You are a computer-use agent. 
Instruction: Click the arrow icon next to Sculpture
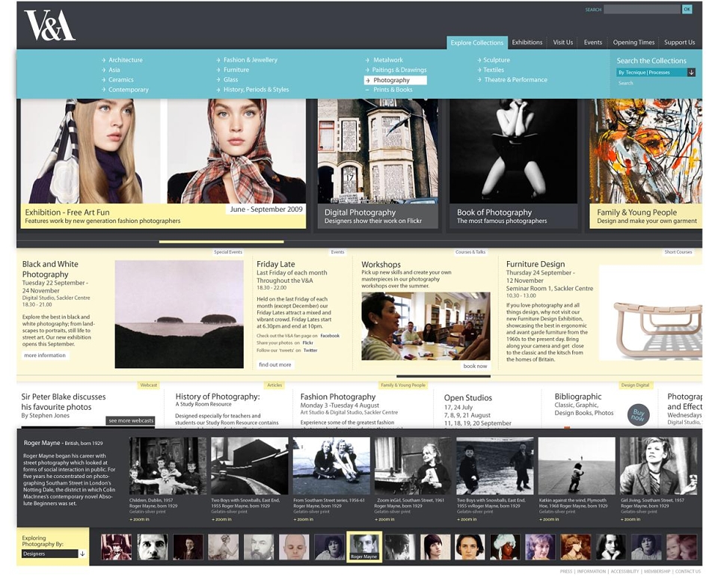(x=479, y=60)
